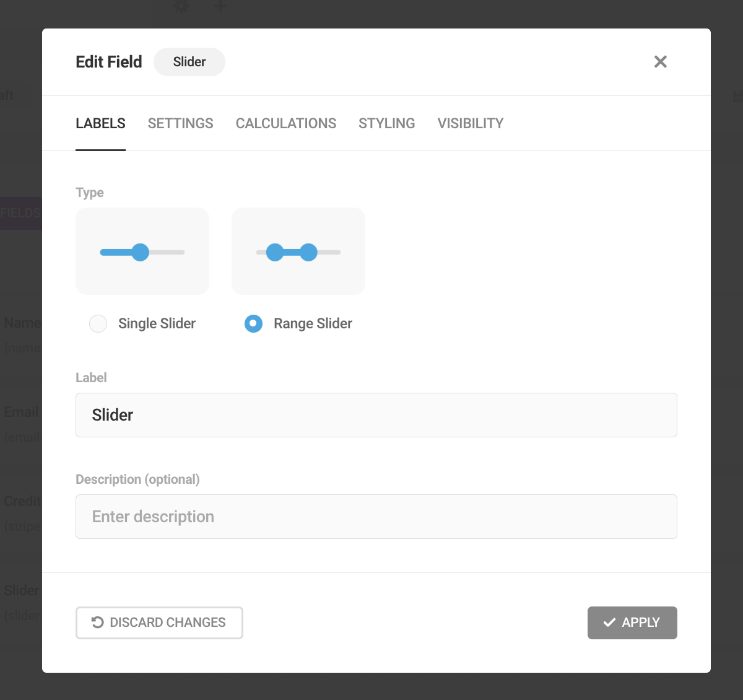Apply the field changes
The width and height of the screenshot is (743, 700).
click(x=632, y=623)
